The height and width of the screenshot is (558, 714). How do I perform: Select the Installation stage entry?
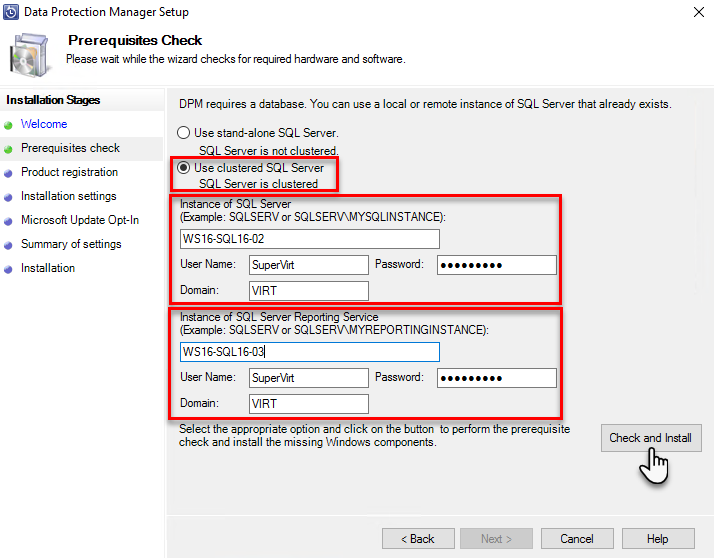click(x=48, y=268)
